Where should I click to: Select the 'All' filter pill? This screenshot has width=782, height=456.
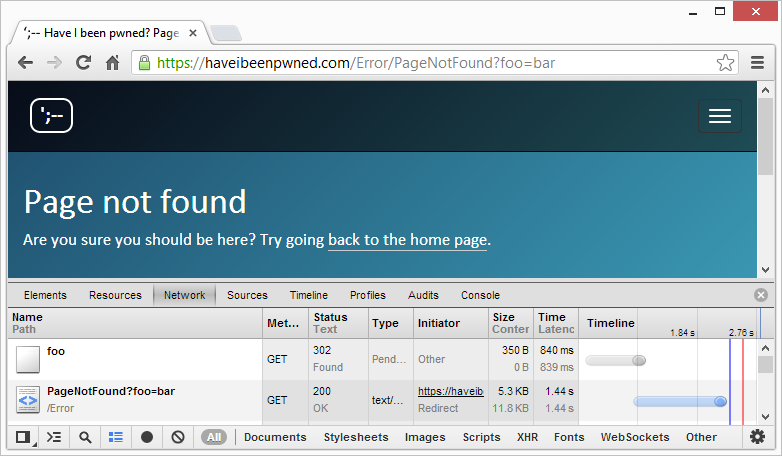pos(214,438)
